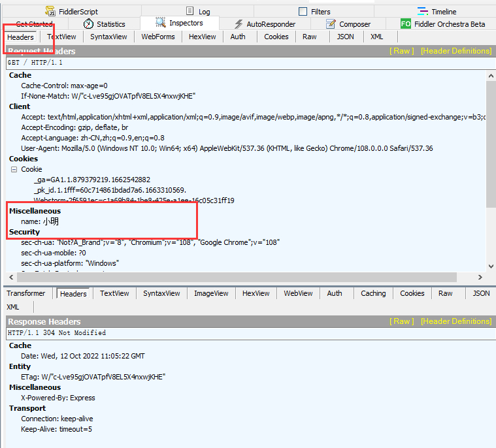Click the AutoResponder lightning icon
496x448 pixels.
click(239, 24)
